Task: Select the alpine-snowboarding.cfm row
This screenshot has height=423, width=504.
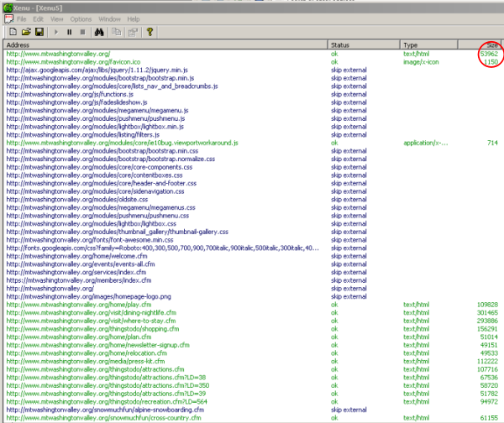Action: click(252, 410)
